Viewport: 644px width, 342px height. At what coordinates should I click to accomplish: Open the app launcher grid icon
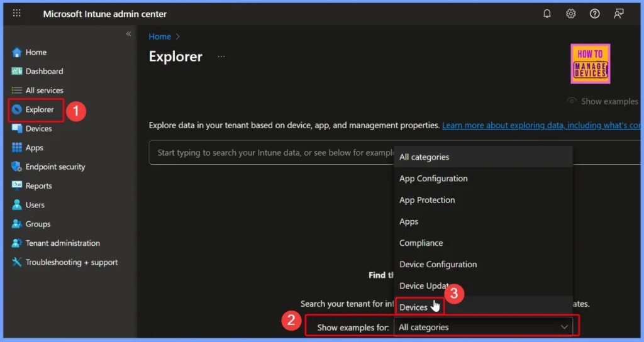coord(16,13)
